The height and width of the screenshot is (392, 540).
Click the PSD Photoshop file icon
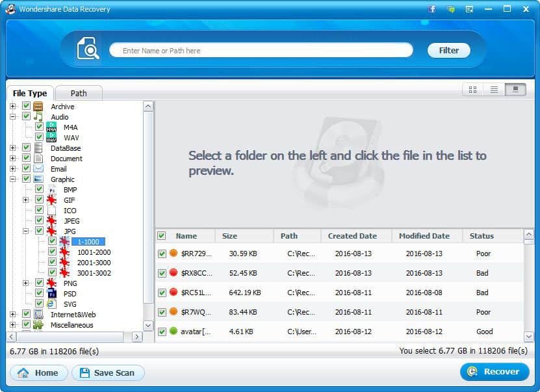pyautogui.click(x=51, y=293)
